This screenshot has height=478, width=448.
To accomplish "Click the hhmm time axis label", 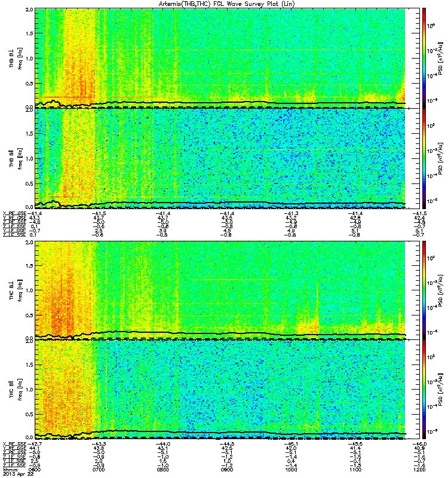I will pos(10,470).
